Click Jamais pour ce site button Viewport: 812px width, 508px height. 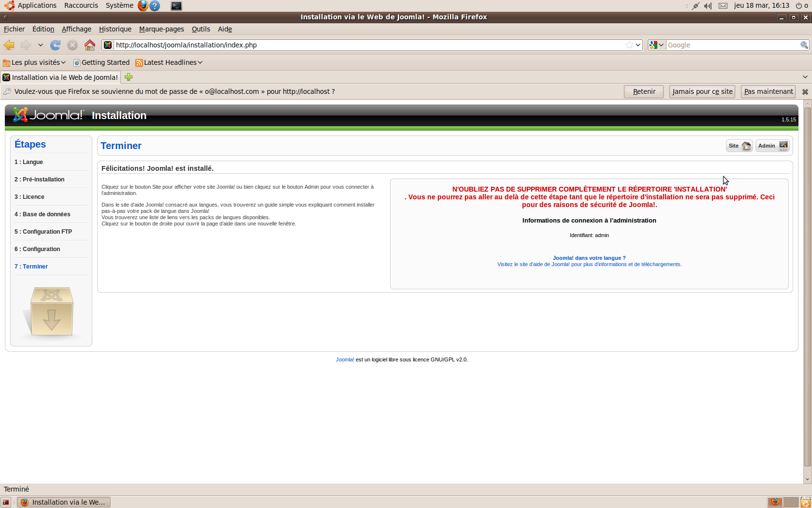click(x=702, y=91)
